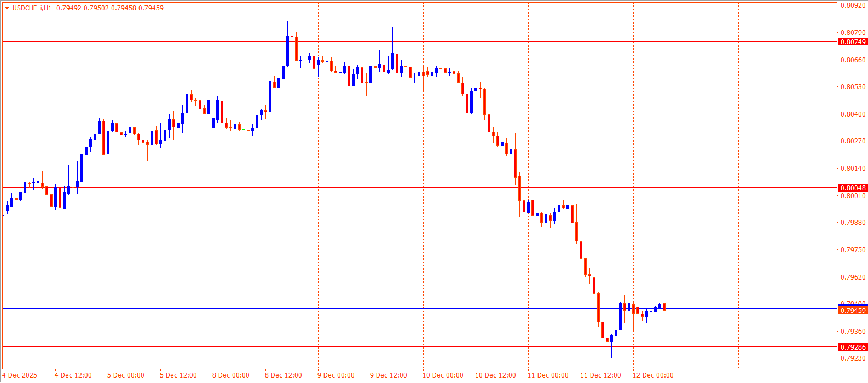The height and width of the screenshot is (383, 868).
Task: Click the 0.80920 price scale label
Action: [853, 5]
